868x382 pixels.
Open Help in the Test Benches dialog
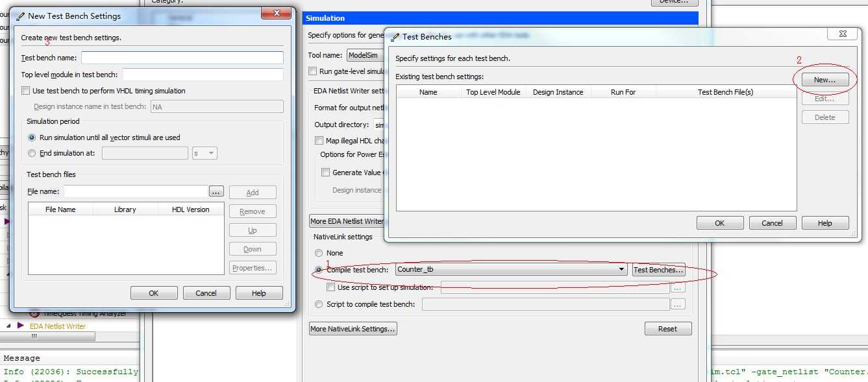click(825, 223)
